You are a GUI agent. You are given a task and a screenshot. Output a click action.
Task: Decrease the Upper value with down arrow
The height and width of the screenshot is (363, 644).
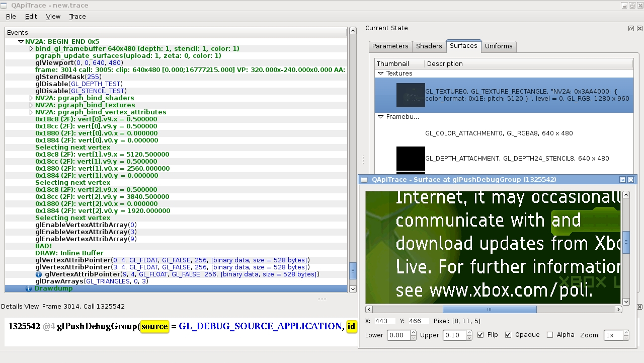click(x=469, y=338)
